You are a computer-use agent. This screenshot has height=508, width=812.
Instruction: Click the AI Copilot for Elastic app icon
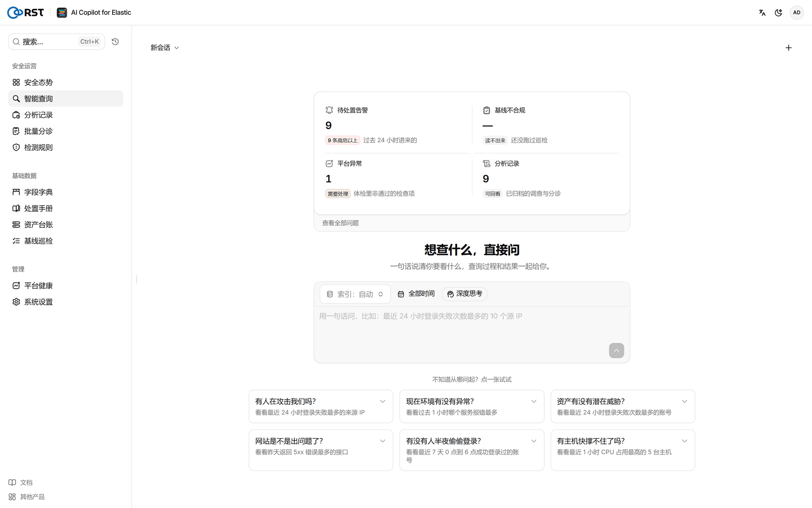pos(62,13)
